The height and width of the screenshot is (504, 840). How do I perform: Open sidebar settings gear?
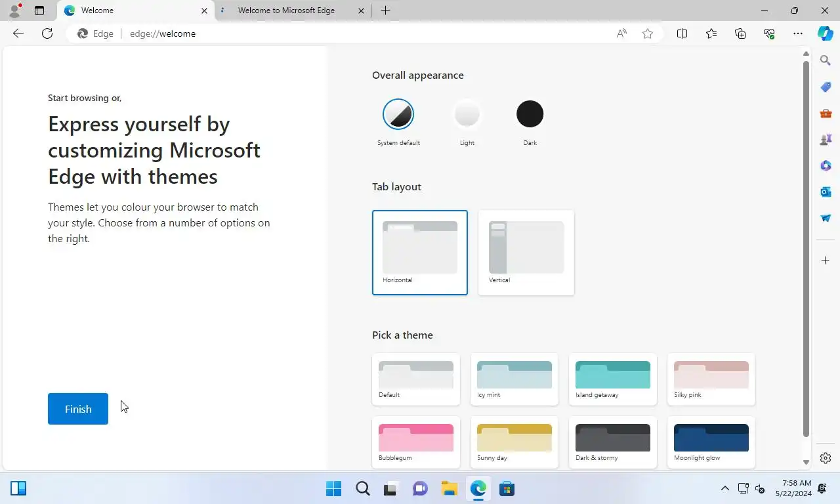click(x=826, y=458)
